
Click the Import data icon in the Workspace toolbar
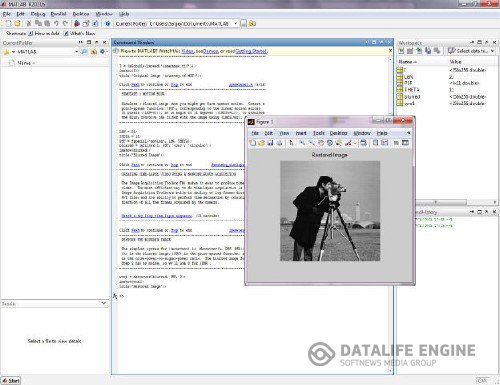pos(419,51)
